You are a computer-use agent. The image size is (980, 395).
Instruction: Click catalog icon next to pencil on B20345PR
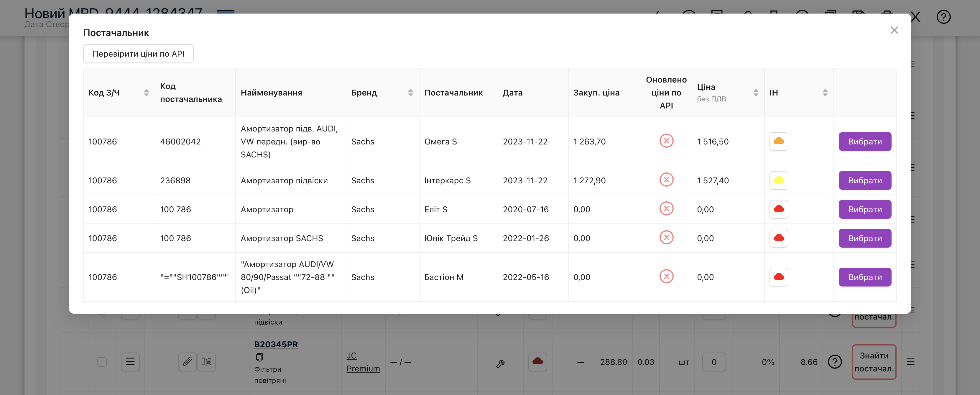(x=206, y=362)
